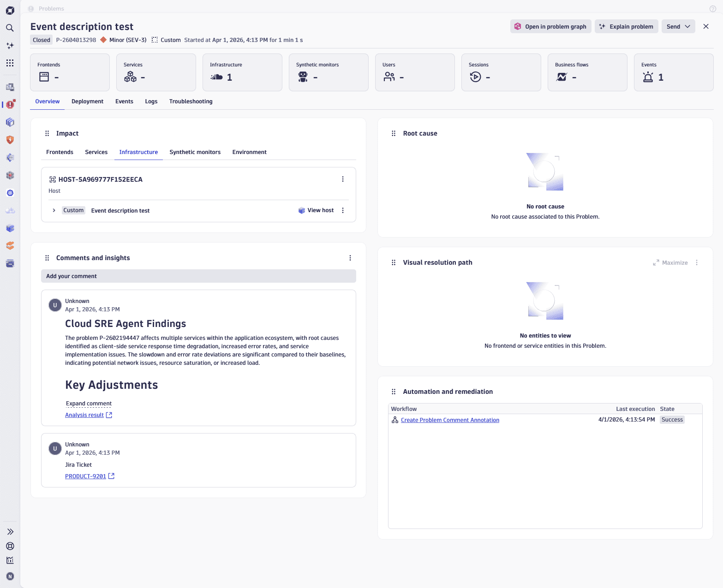Click the user avatar labeled N

pyautogui.click(x=10, y=576)
